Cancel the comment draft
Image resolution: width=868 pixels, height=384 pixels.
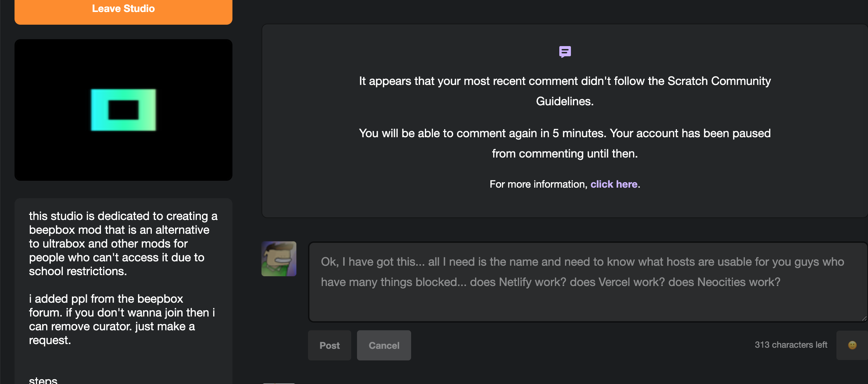[384, 346]
